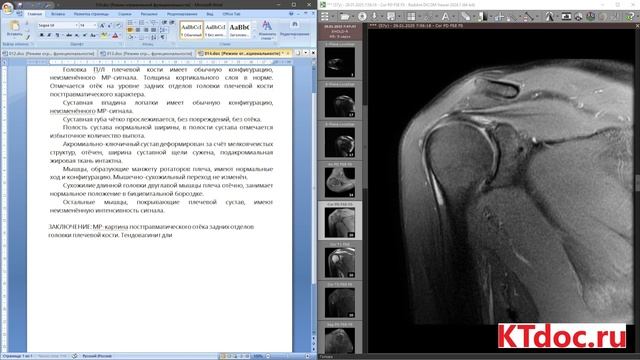The width and height of the screenshot is (640, 360).
Task: Apply italic formatting in Word
Action: tap(49, 36)
